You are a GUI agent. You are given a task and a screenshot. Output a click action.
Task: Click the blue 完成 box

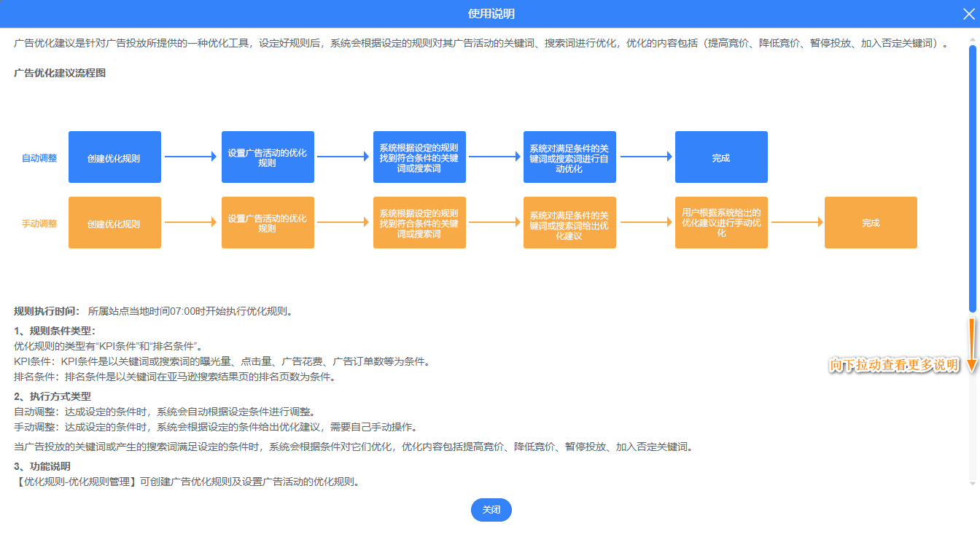(721, 157)
